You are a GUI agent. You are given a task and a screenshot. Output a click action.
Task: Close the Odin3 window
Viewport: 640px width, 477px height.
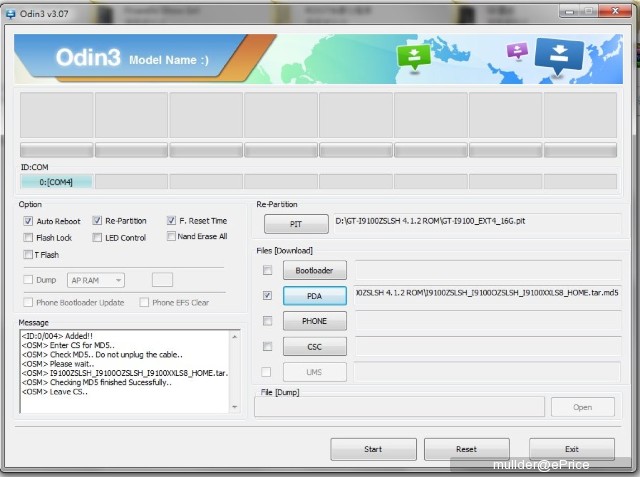(615, 11)
